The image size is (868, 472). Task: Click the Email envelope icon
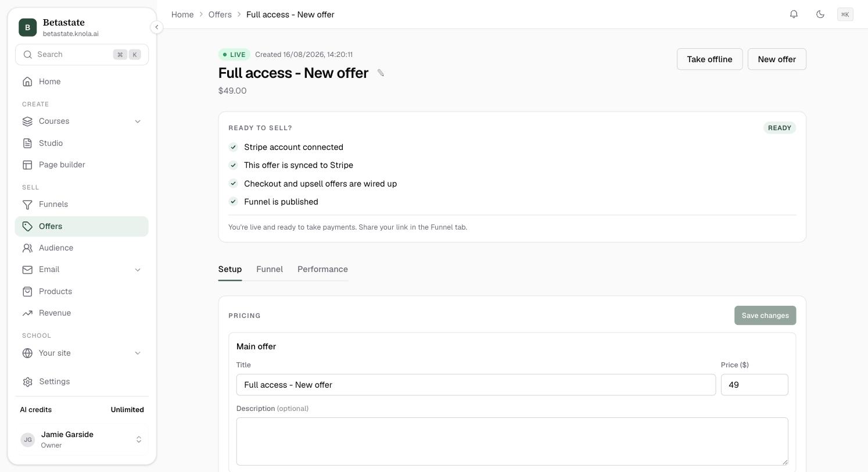[x=27, y=270]
